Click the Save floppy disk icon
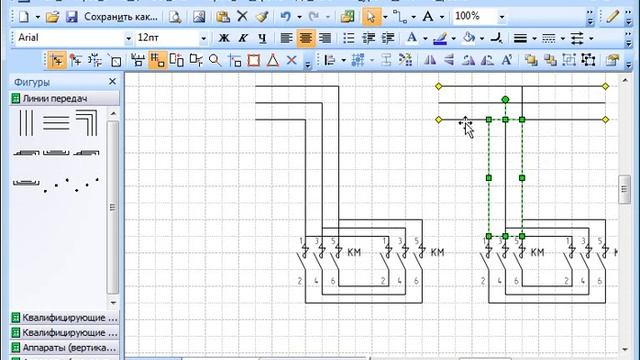The image size is (640, 360). (x=71, y=17)
